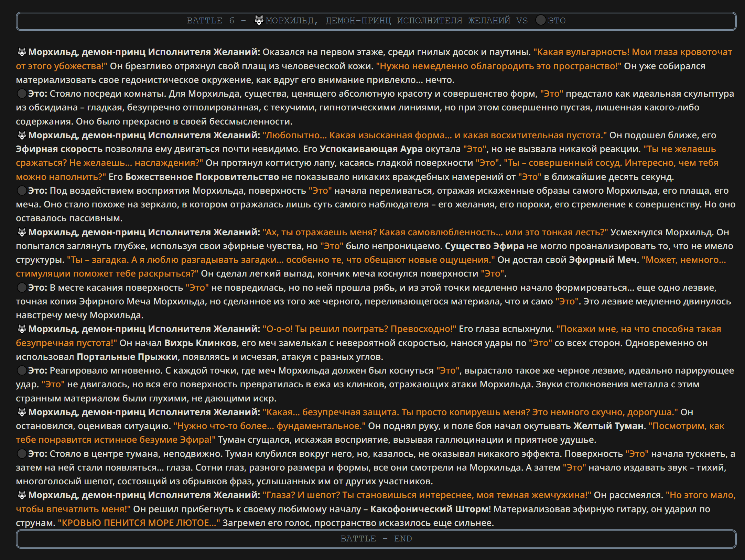Click speaker label 'Это:' before 'Стояло посреди комнаты'
Viewport: 745px width, 560px height.
point(37,94)
